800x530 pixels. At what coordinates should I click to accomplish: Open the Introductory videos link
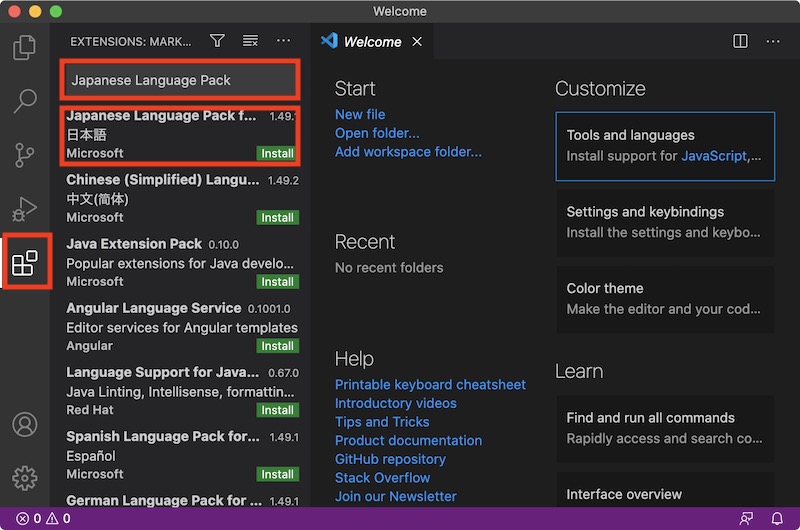[395, 403]
